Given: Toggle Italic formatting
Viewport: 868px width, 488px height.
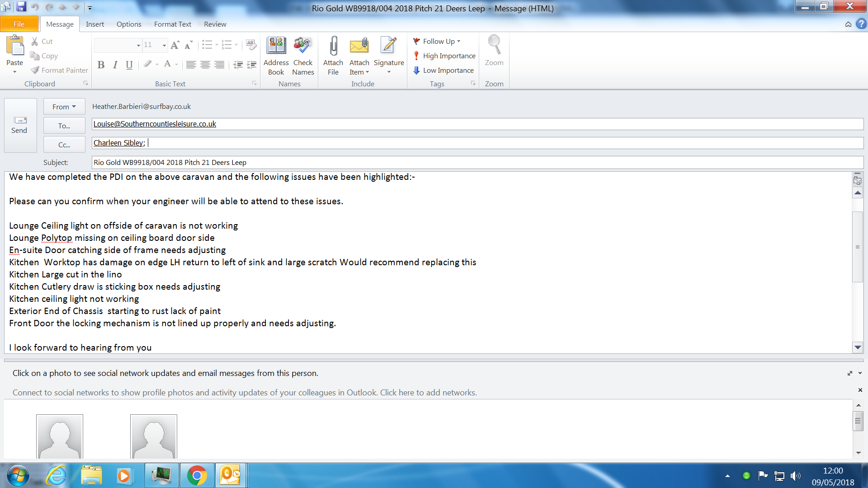Looking at the screenshot, I should tap(115, 65).
